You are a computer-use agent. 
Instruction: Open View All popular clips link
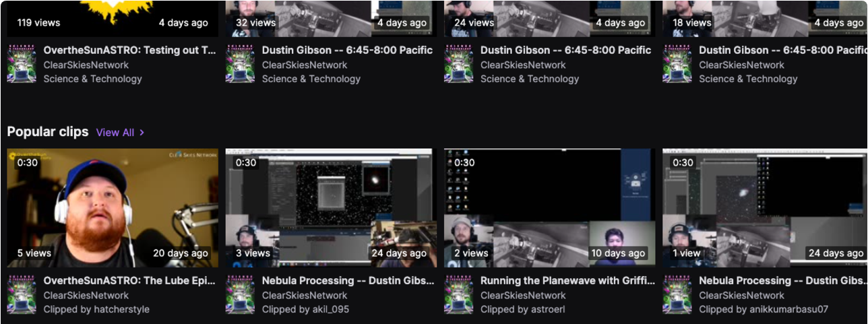click(115, 133)
